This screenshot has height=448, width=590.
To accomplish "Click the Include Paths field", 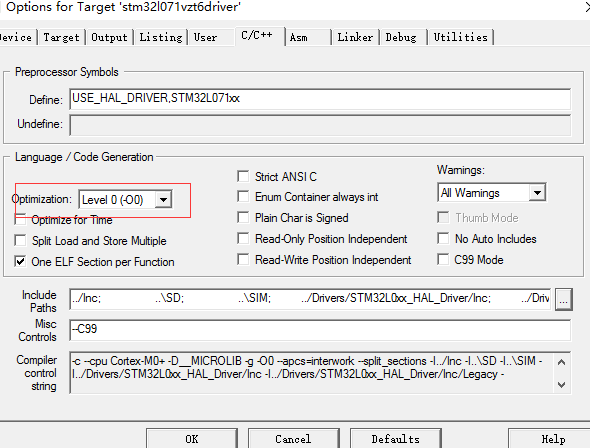I will [310, 299].
